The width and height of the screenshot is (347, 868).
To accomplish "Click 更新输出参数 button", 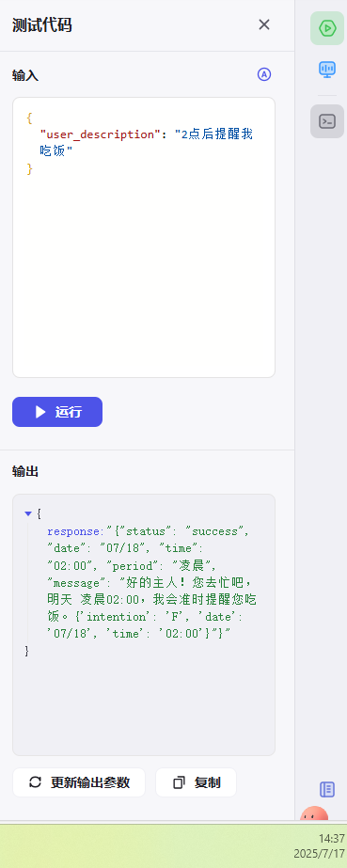I will coord(79,782).
